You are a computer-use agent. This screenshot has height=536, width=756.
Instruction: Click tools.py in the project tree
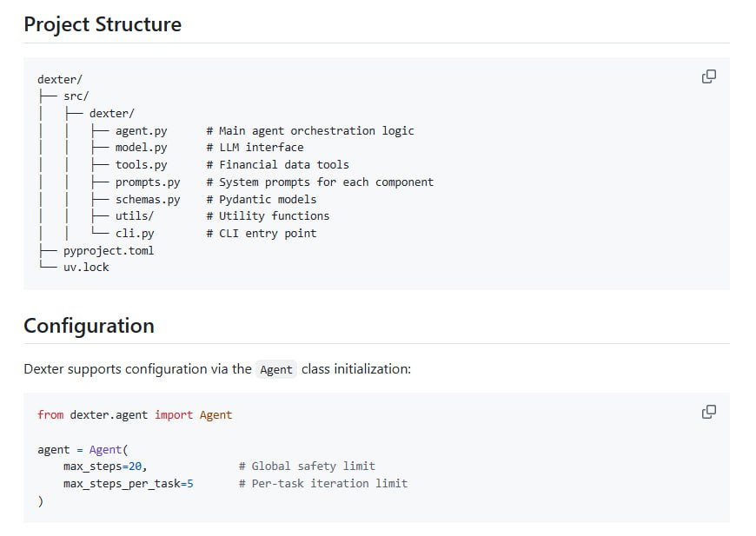click(x=141, y=165)
